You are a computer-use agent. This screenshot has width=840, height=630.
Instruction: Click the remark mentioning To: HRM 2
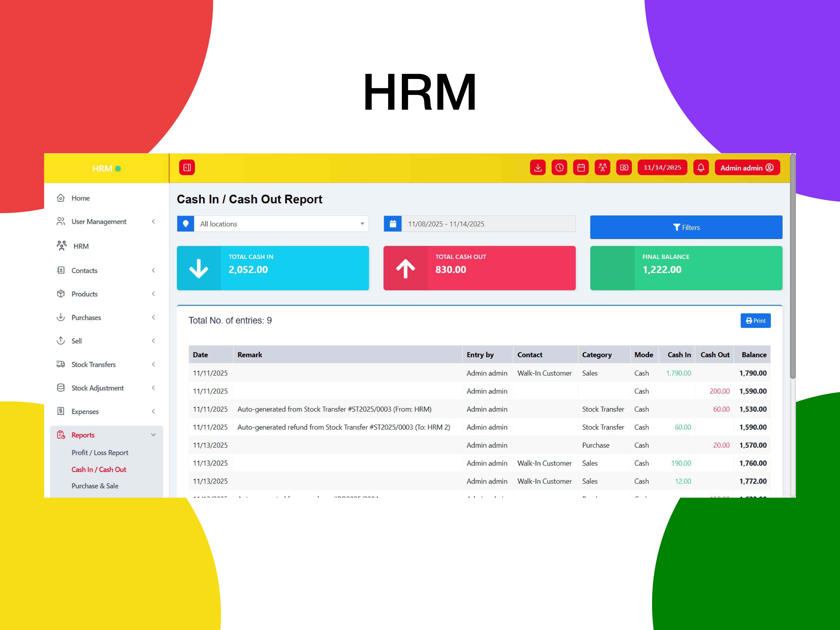[x=344, y=427]
